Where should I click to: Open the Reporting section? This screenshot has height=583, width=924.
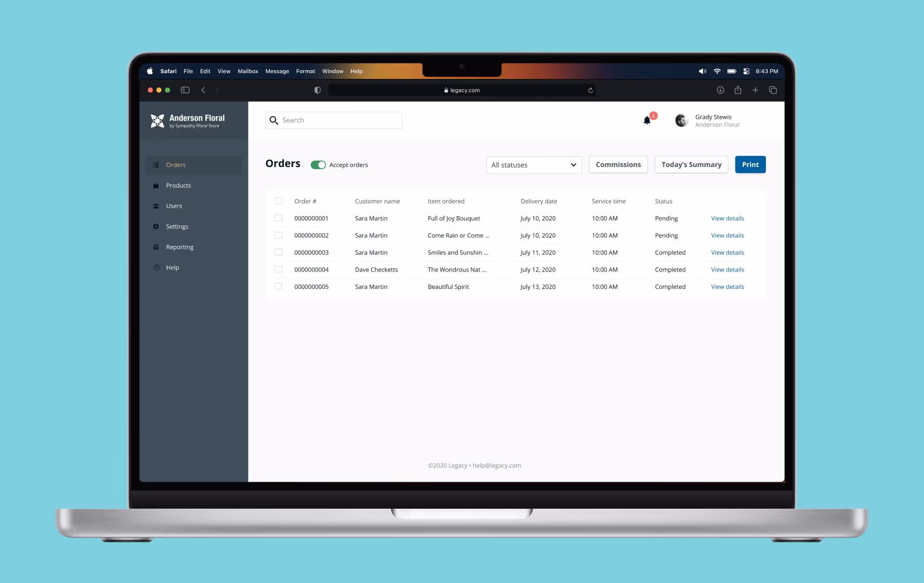coord(179,246)
